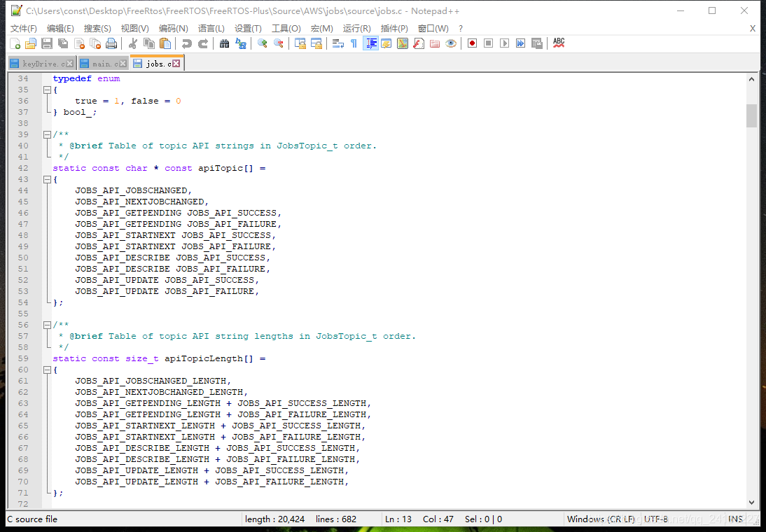This screenshot has width=766, height=532.
Task: Close the main.c tab
Action: [x=123, y=64]
